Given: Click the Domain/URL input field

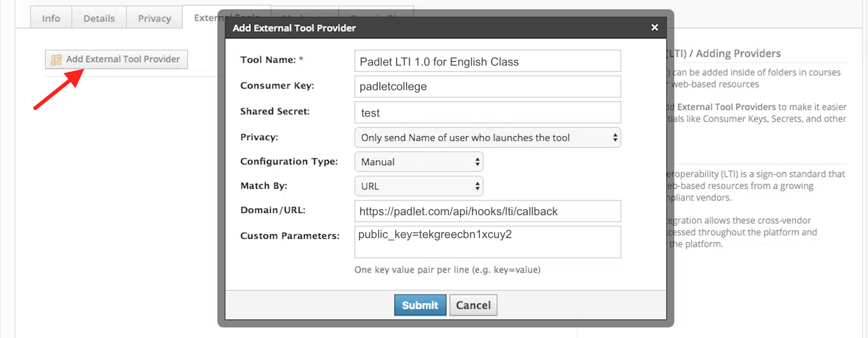Looking at the screenshot, I should click(487, 211).
